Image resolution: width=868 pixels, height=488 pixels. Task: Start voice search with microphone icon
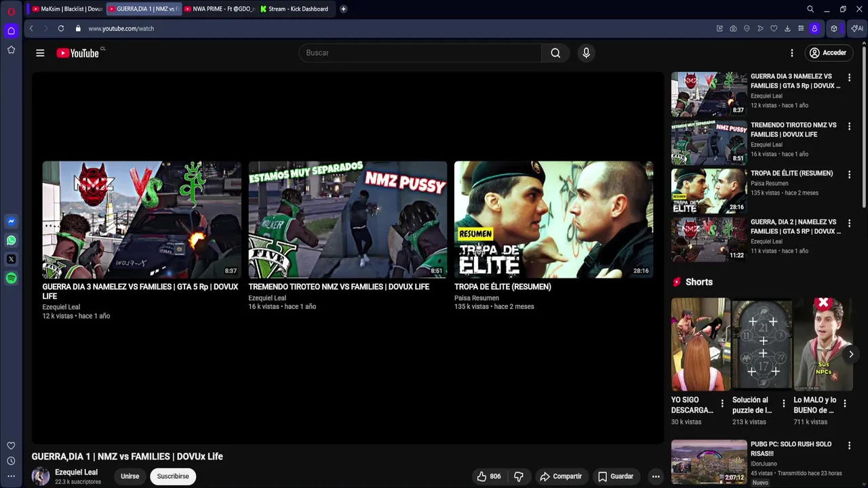click(587, 53)
